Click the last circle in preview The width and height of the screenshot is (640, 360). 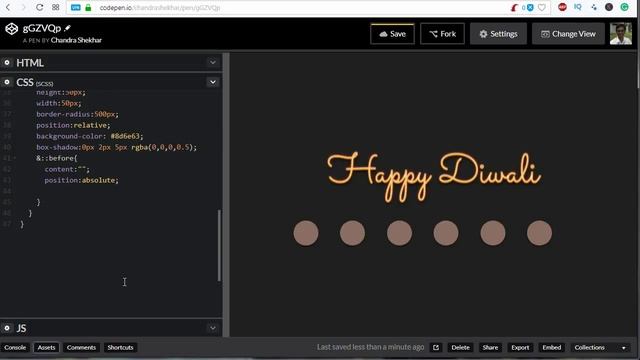[539, 233]
